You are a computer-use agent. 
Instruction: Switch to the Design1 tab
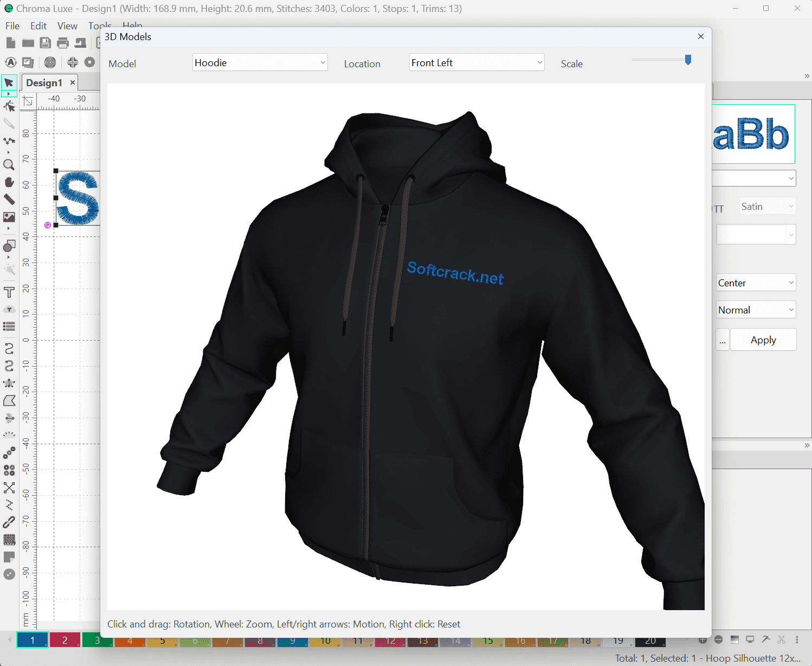44,83
